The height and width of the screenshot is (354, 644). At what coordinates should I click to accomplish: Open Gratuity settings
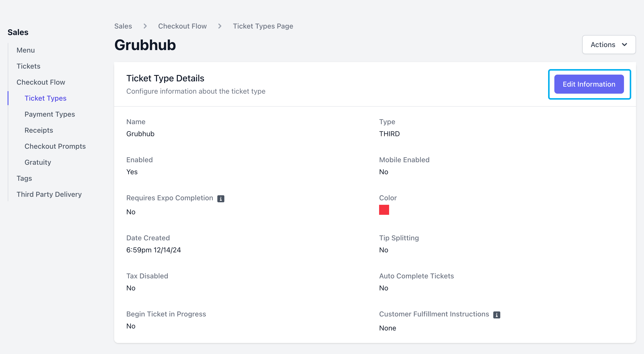tap(38, 162)
